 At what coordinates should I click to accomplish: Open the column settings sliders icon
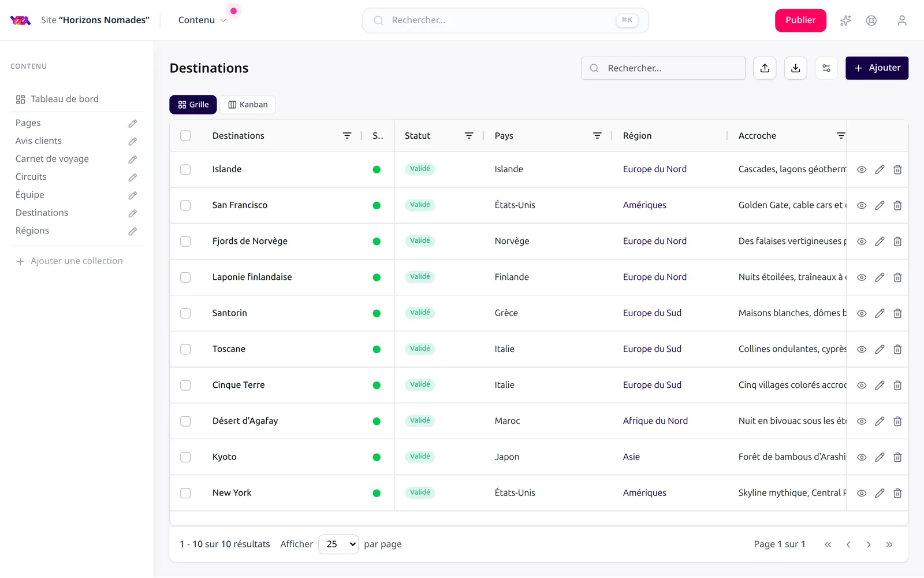826,68
